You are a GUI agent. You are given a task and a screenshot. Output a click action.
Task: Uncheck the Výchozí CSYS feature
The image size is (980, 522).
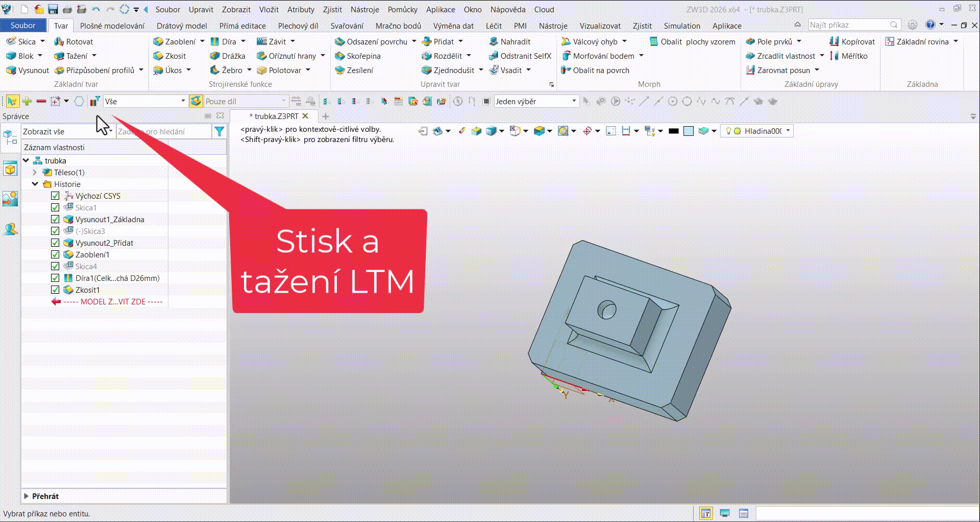[x=55, y=196]
